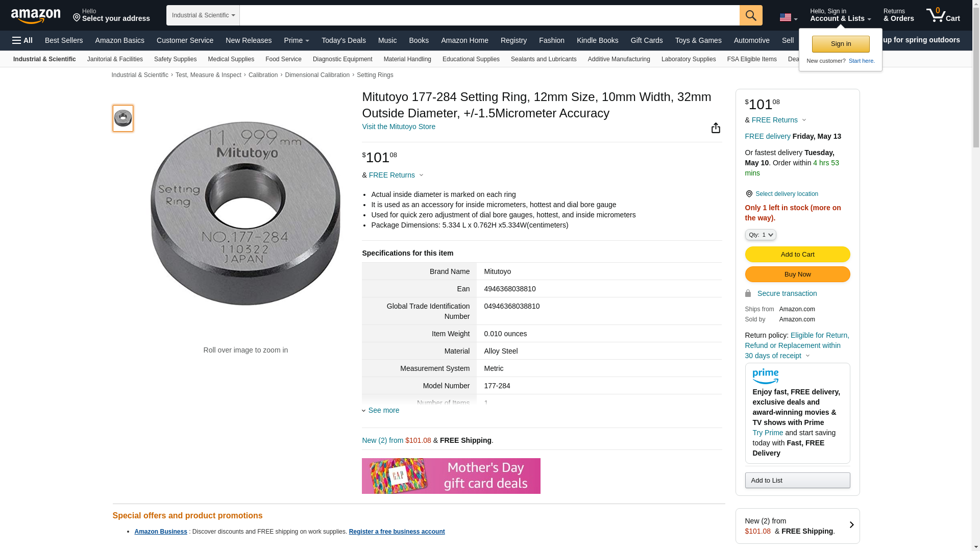Expand the return policy details link
Screen dimensions: 980x551
tap(797, 345)
